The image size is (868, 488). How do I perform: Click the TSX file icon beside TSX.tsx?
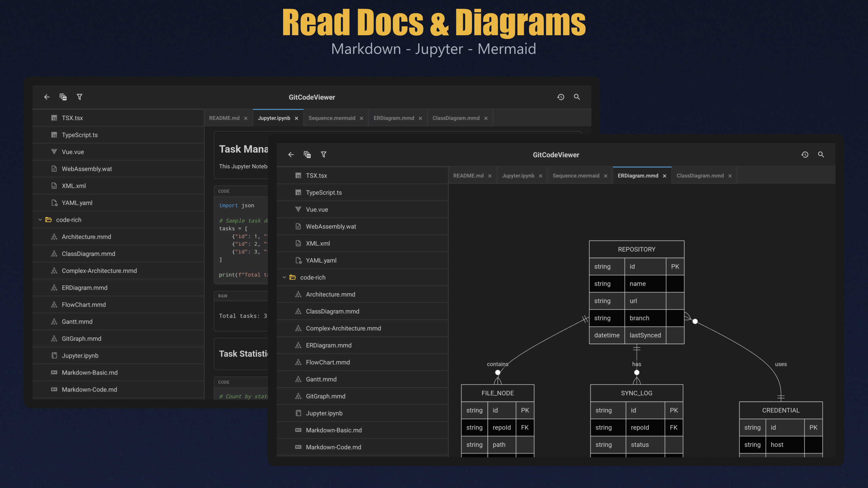[298, 176]
